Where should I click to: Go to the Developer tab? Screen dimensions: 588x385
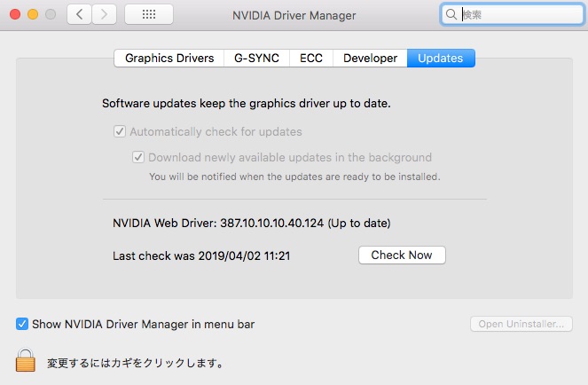(x=370, y=59)
